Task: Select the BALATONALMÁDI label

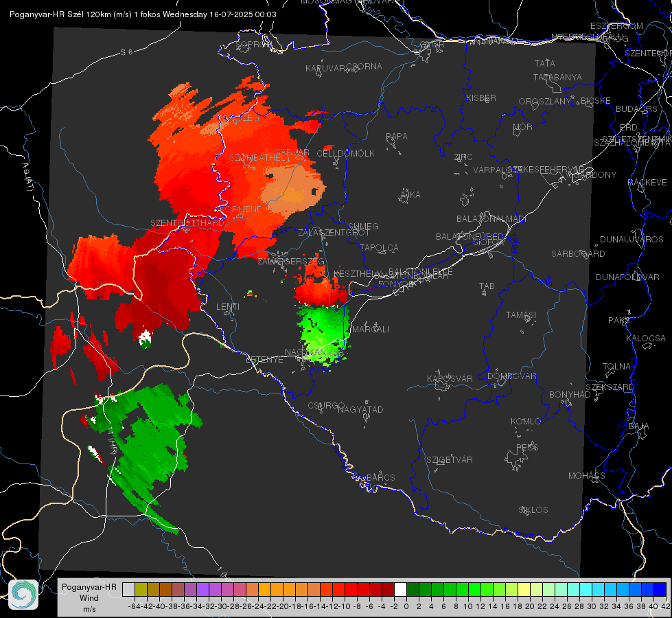Action: click(491, 219)
